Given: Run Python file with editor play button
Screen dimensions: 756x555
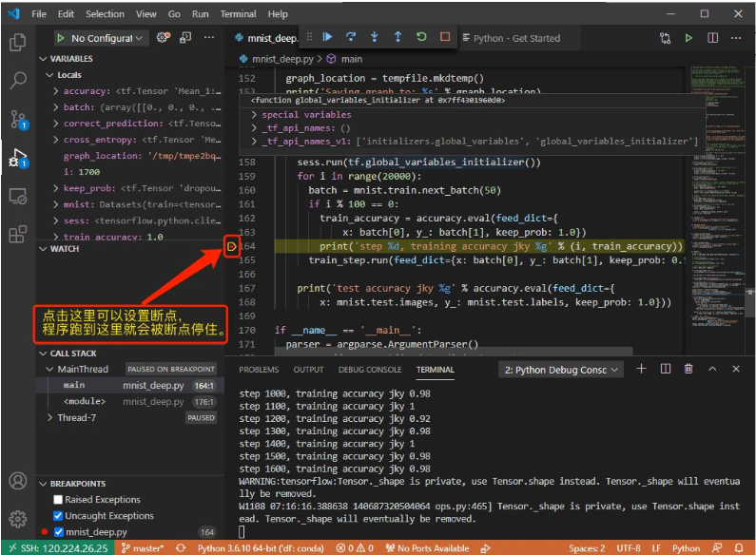Looking at the screenshot, I should [x=688, y=38].
